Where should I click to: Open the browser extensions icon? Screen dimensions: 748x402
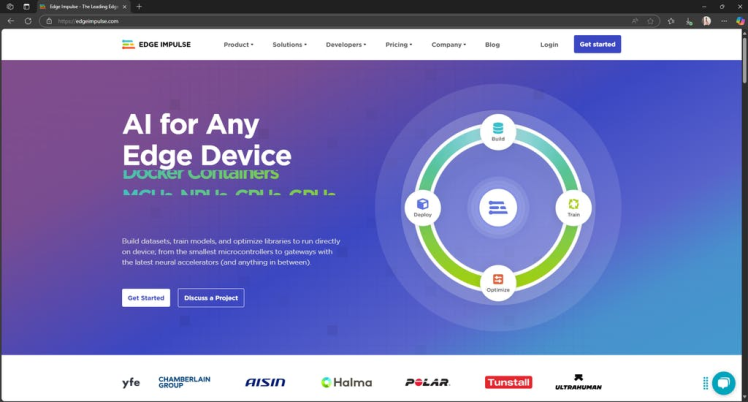pyautogui.click(x=689, y=21)
